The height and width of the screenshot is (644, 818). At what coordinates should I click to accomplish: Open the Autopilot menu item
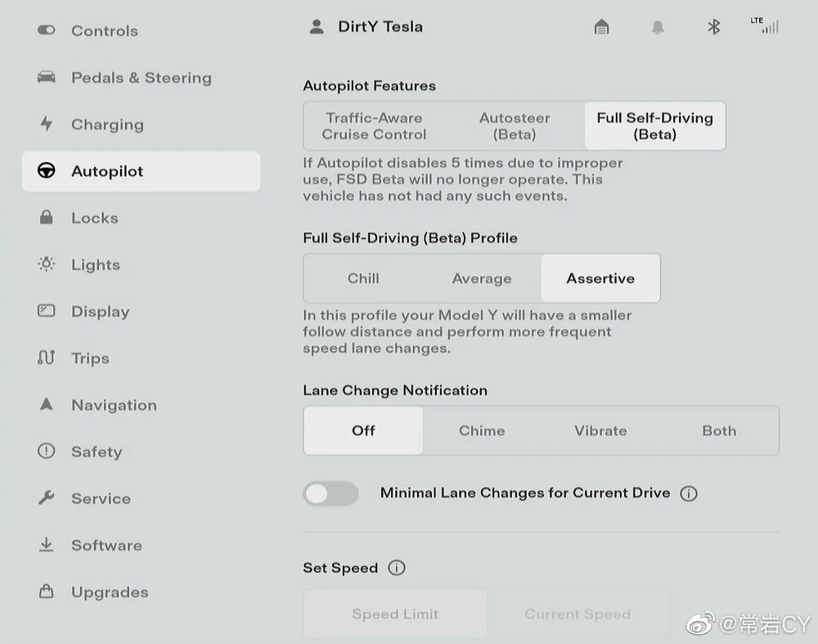[141, 171]
